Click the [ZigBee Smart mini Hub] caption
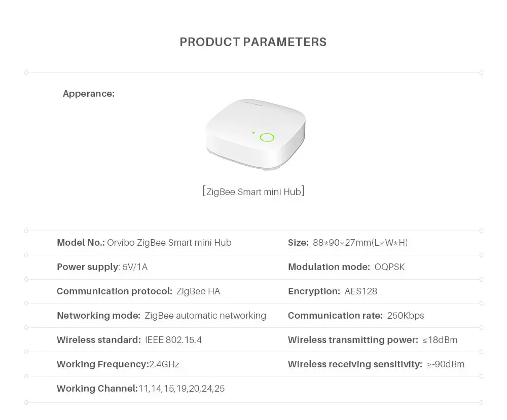This screenshot has height=420, width=507. (253, 192)
